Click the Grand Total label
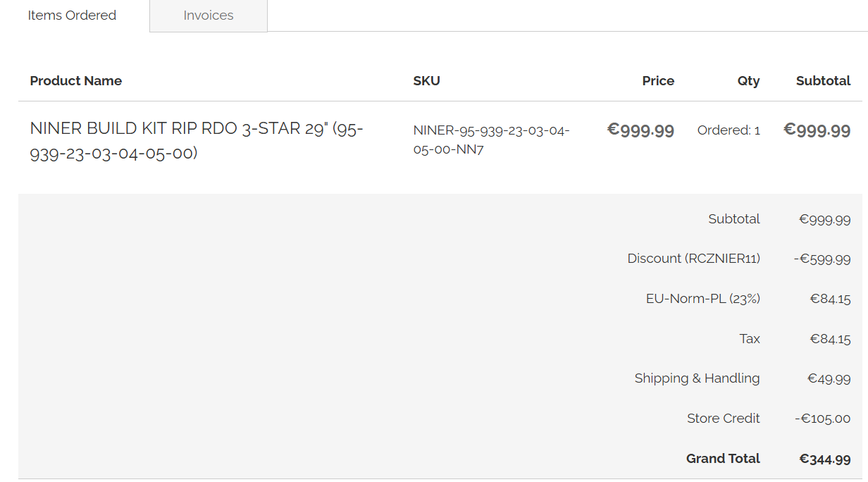 point(723,459)
